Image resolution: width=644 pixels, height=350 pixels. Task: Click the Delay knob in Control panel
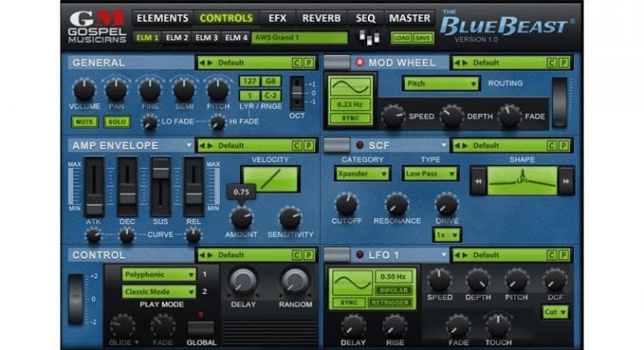[241, 281]
